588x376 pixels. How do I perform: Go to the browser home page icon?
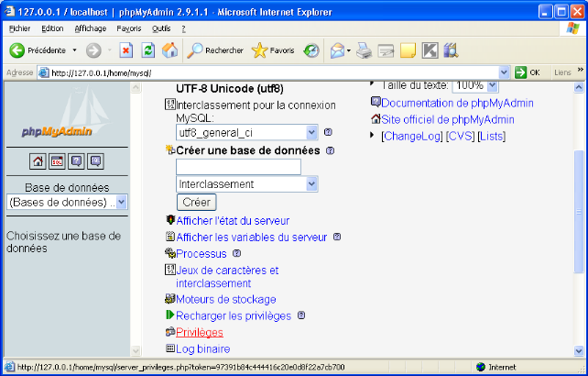coord(169,50)
